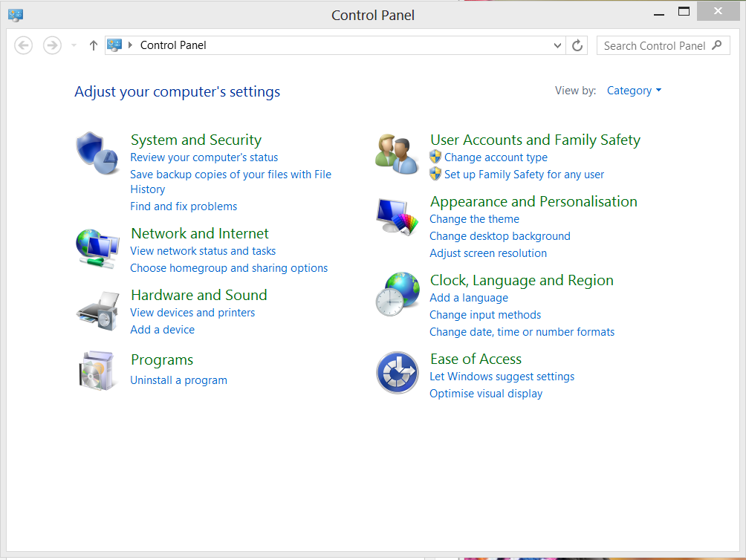Expand the address bar history dropdown
This screenshot has height=560, width=746.
557,45
